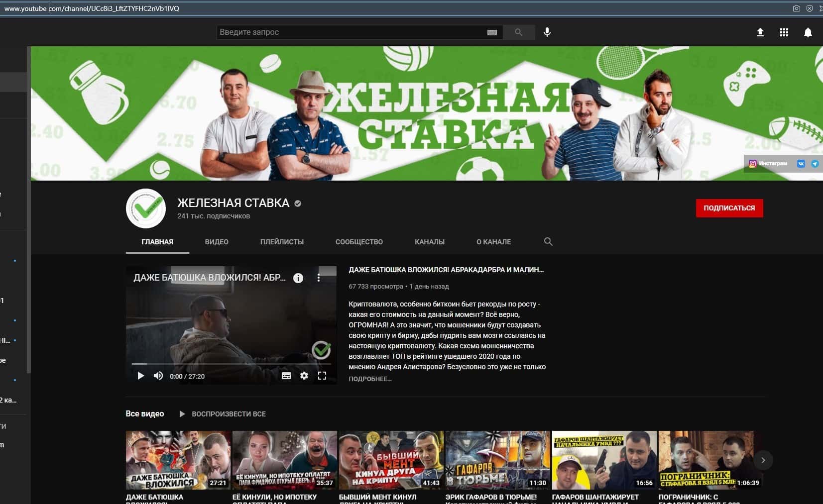Click the browser screenshot camera icon

(796, 8)
